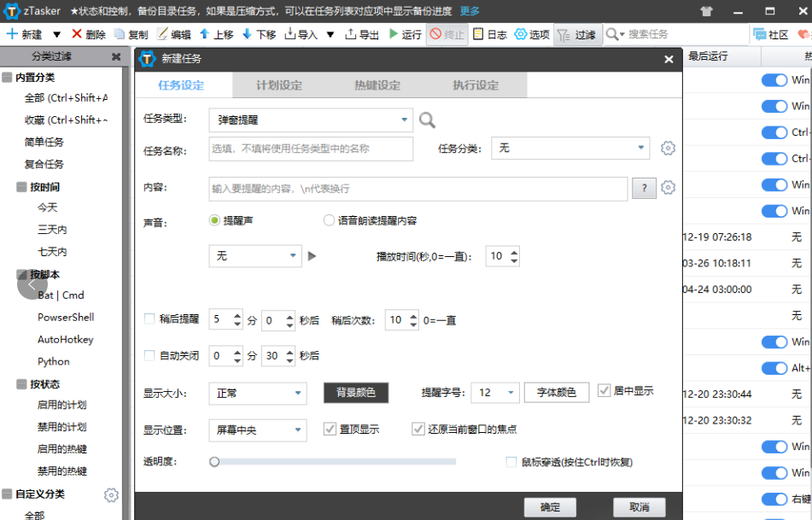This screenshot has height=520, width=812.
Task: Open the 显示位置 dropdown
Action: coord(257,429)
